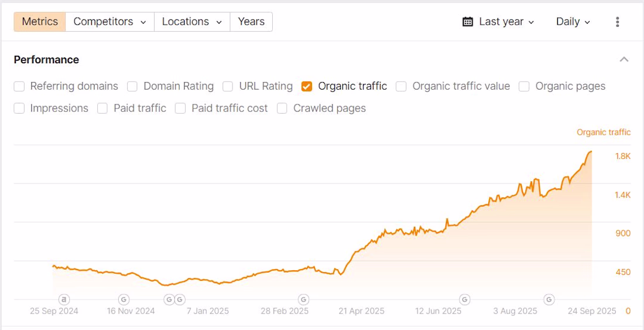Click the Google update marker above 16 Nov 2024
Screen dimensions: 644x330
(x=124, y=300)
